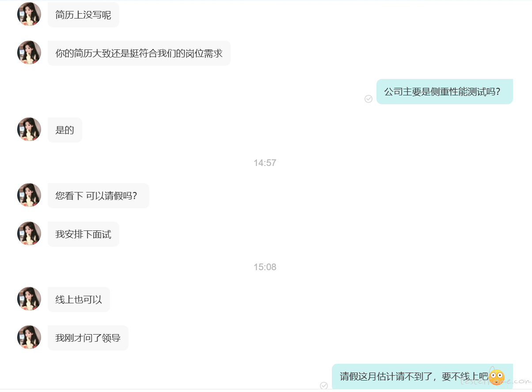The height and width of the screenshot is (392, 532).
Task: Select the "简历上没写呢" message bubble
Action: coord(84,15)
